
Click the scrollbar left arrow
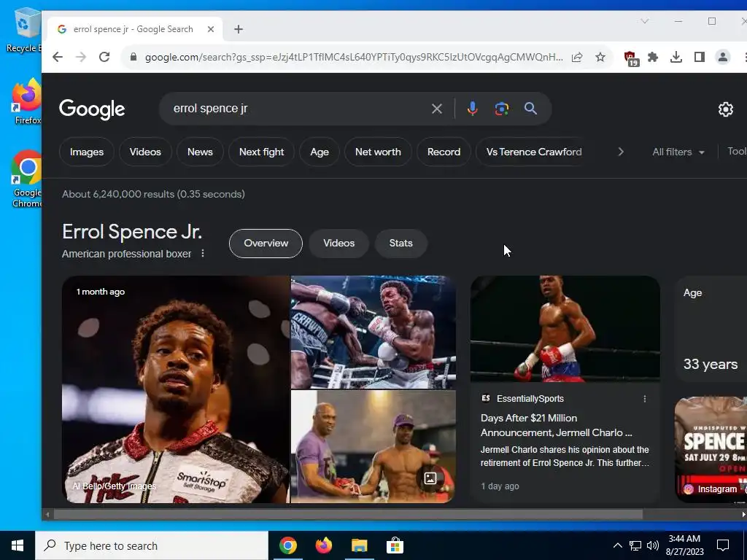[x=47, y=514]
